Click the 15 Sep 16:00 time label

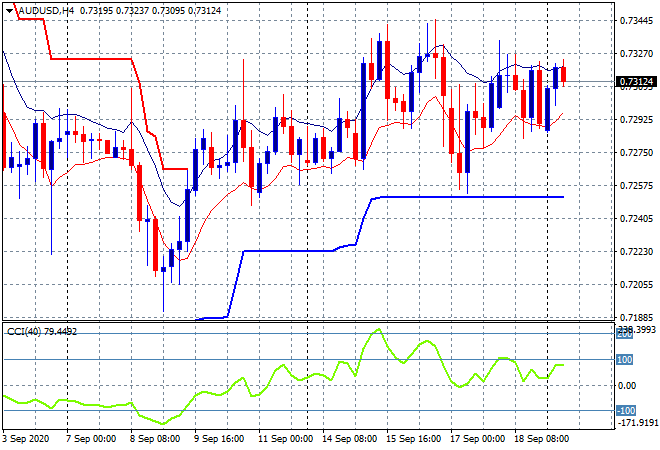[413, 439]
